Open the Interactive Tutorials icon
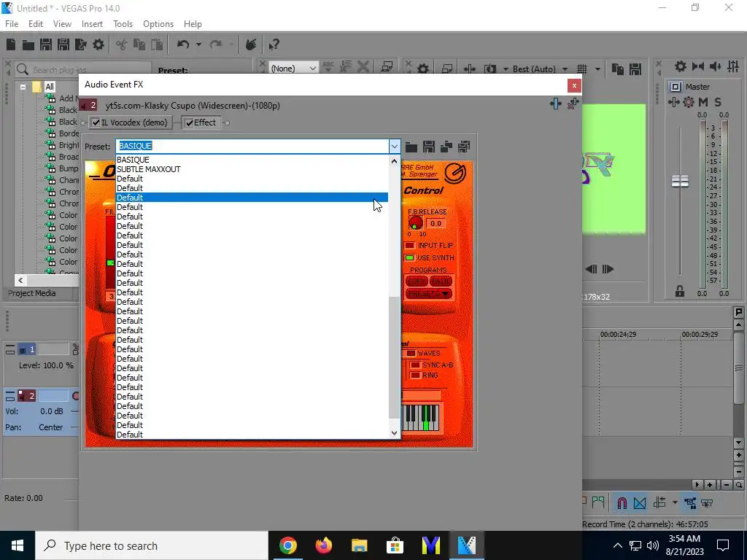The height and width of the screenshot is (560, 747). point(251,44)
